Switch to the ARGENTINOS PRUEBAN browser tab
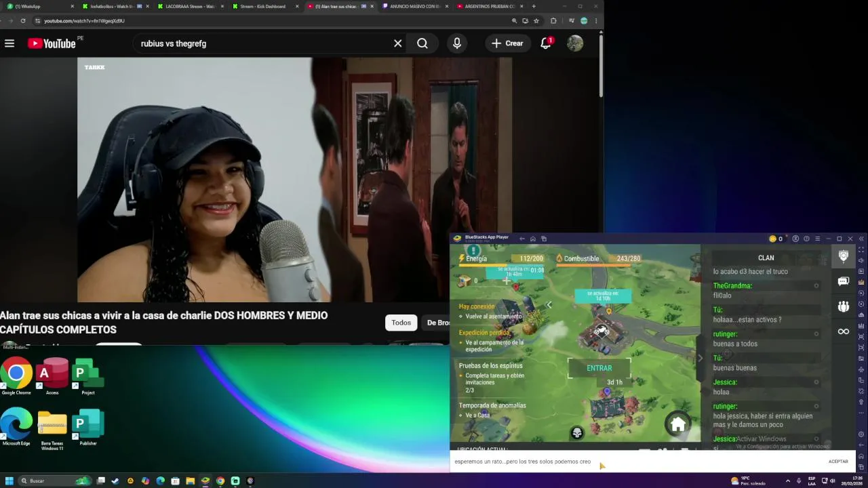 pos(488,6)
